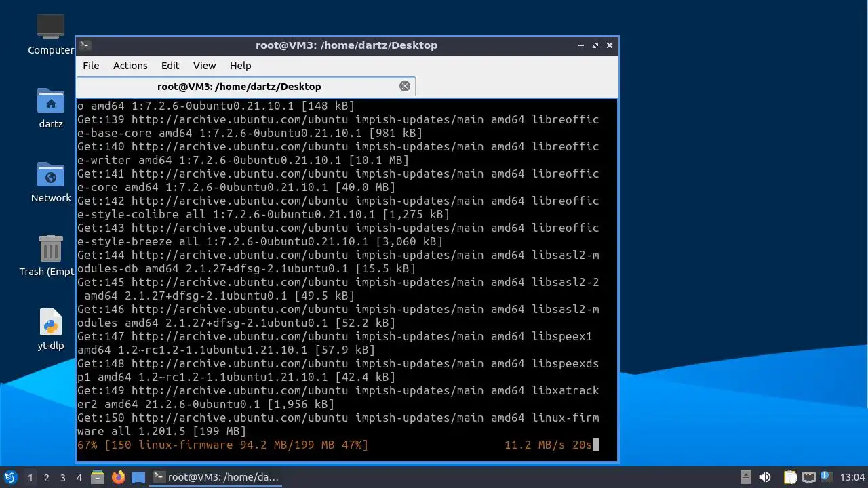The height and width of the screenshot is (488, 868).
Task: Launch Firefox from the panel
Action: (119, 477)
